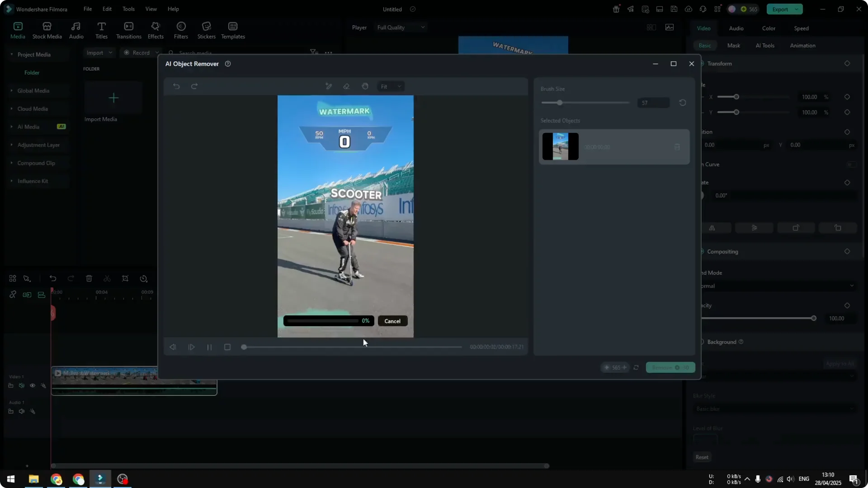Open the Transitions panel
Image resolution: width=868 pixels, height=488 pixels.
128,30
